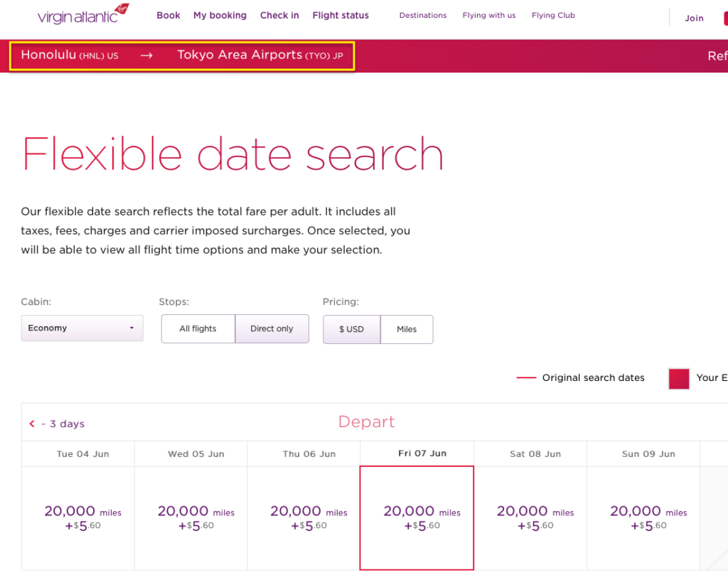Click the route arrow between Honolulu and Tokyo

(146, 55)
